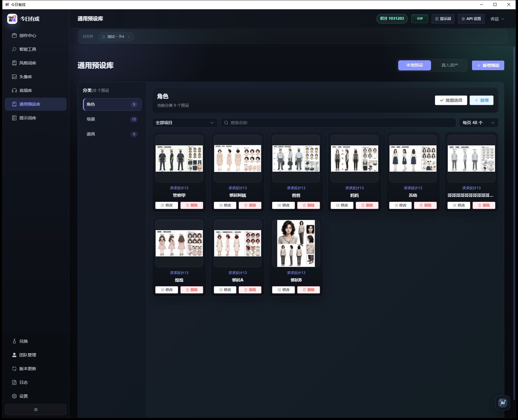Viewport: 518px width, 420px height.
Task: Click 删除 on the 邻居阿姨 card
Action: 250,205
